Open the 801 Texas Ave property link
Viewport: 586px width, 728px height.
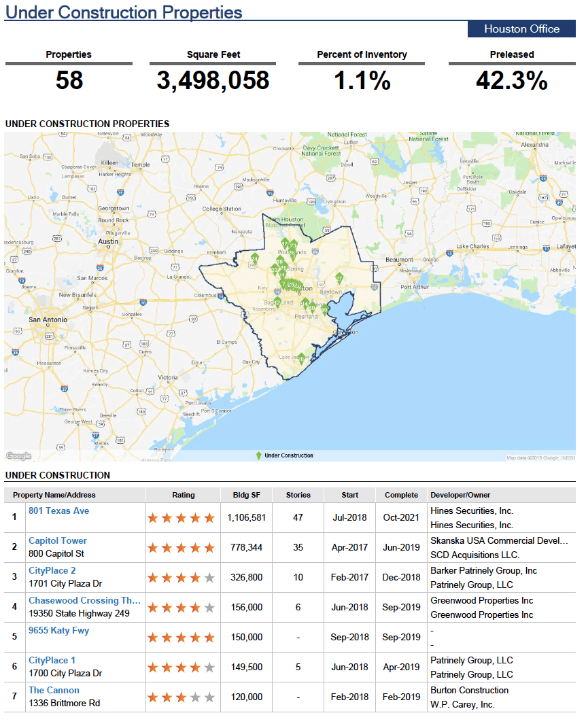59,510
